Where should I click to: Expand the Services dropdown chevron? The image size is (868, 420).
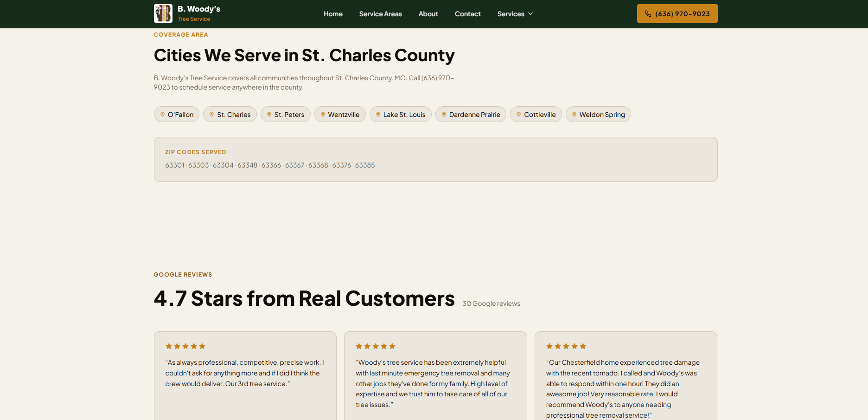tap(530, 14)
